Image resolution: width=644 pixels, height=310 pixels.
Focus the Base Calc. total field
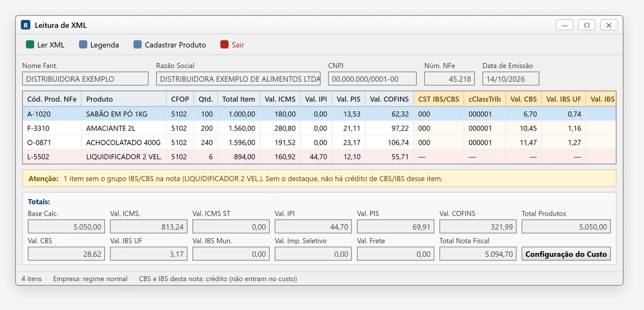[66, 227]
